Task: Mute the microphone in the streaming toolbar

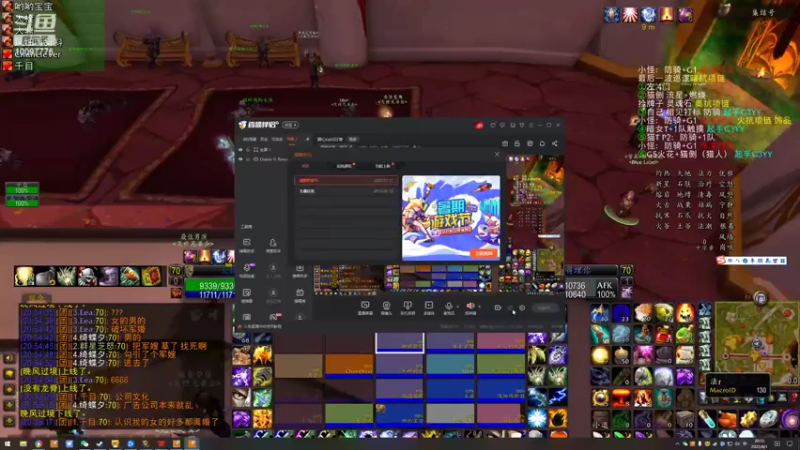Action: (448, 305)
